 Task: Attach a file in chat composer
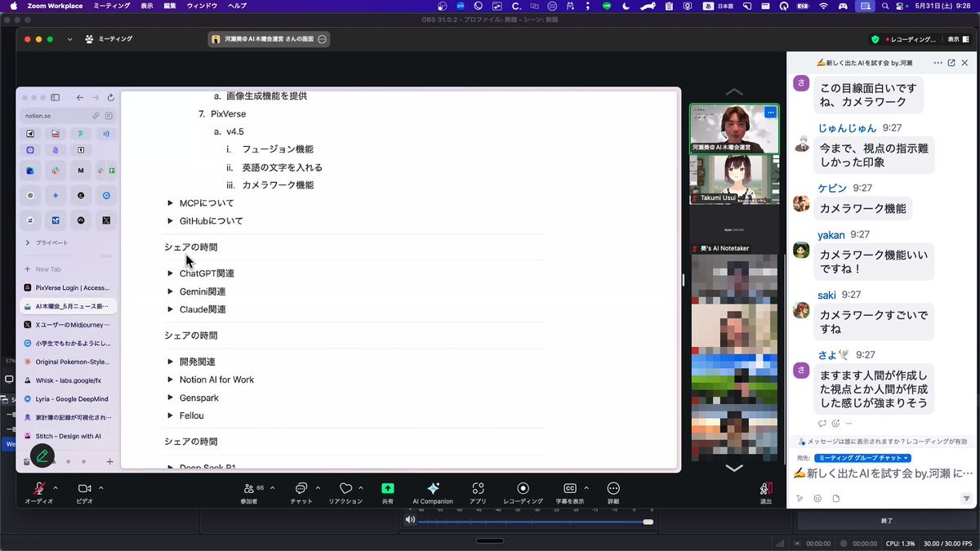835,498
